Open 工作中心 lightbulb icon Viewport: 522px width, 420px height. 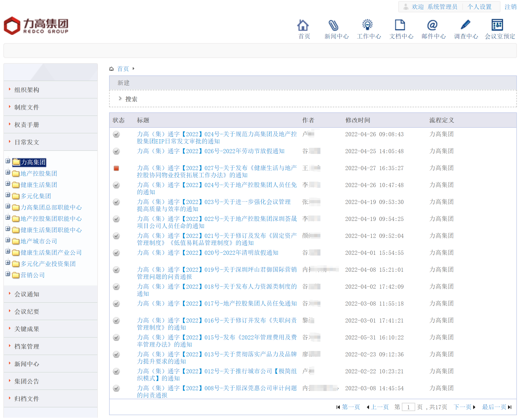click(x=367, y=25)
